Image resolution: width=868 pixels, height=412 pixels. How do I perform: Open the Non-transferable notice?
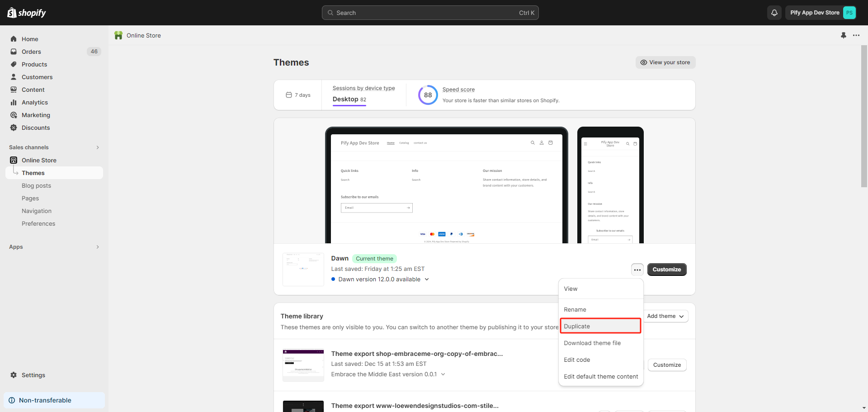click(x=54, y=400)
